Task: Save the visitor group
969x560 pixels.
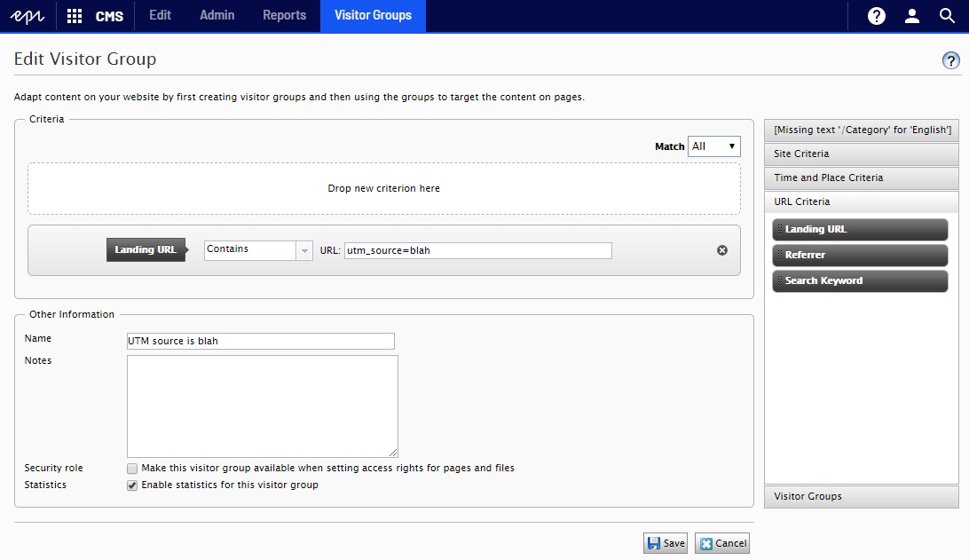Action: [x=666, y=543]
